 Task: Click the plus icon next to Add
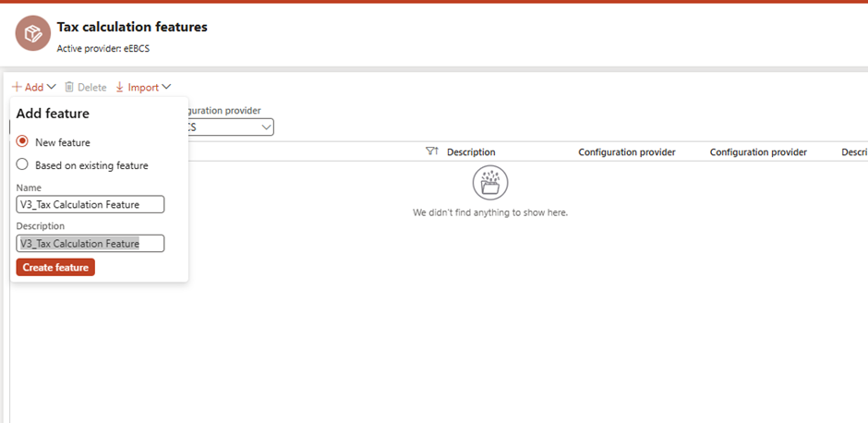[x=18, y=87]
